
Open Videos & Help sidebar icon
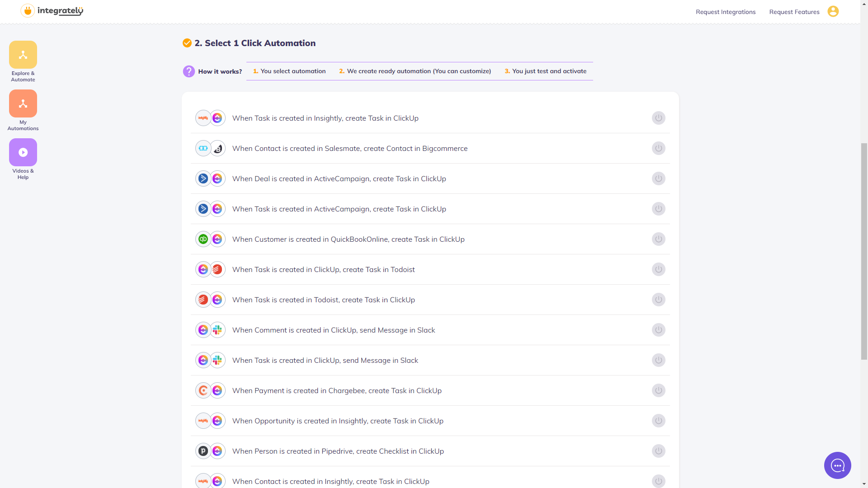click(23, 152)
